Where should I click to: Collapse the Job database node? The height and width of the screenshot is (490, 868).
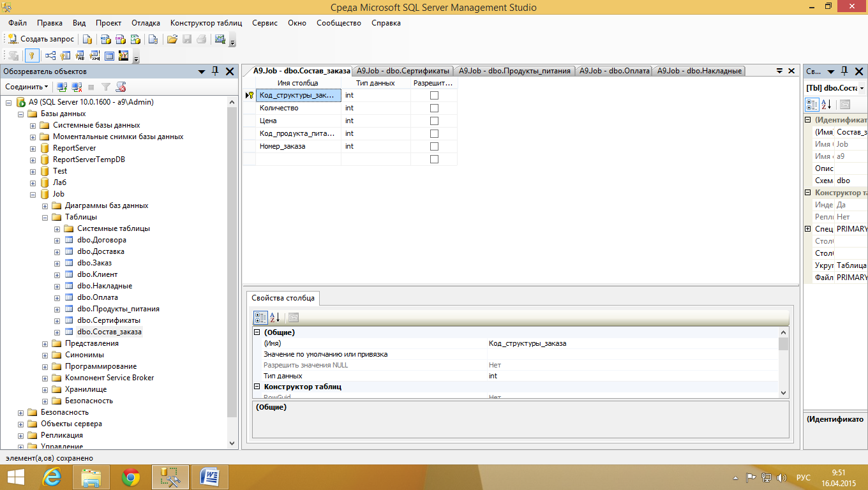[x=33, y=194]
